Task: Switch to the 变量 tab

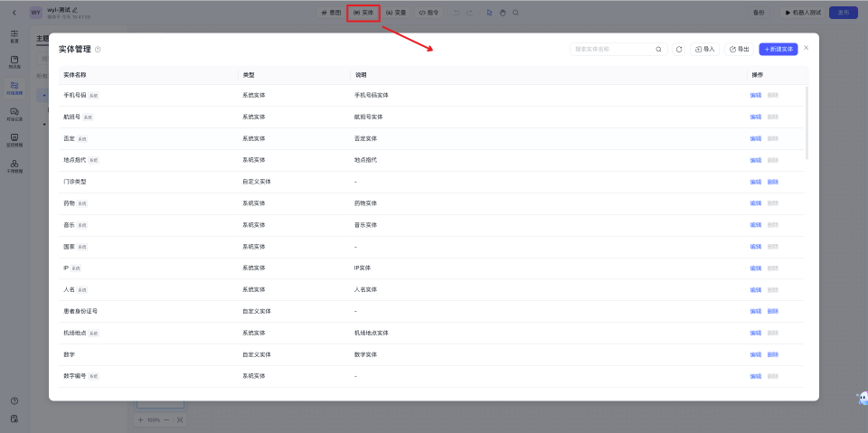Action: pos(396,13)
